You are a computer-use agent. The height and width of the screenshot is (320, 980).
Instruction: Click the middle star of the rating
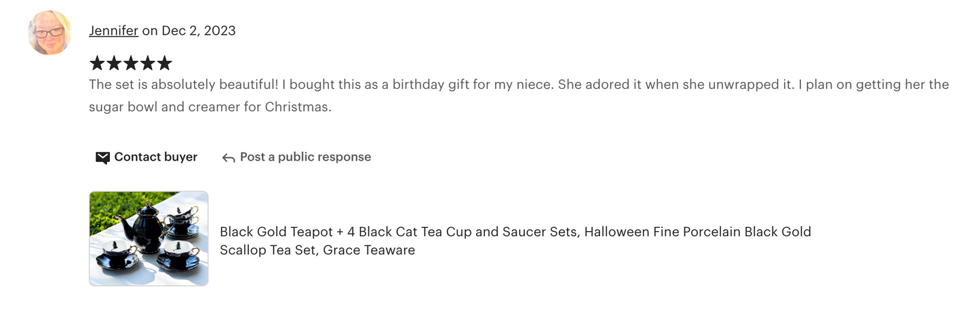click(x=131, y=64)
